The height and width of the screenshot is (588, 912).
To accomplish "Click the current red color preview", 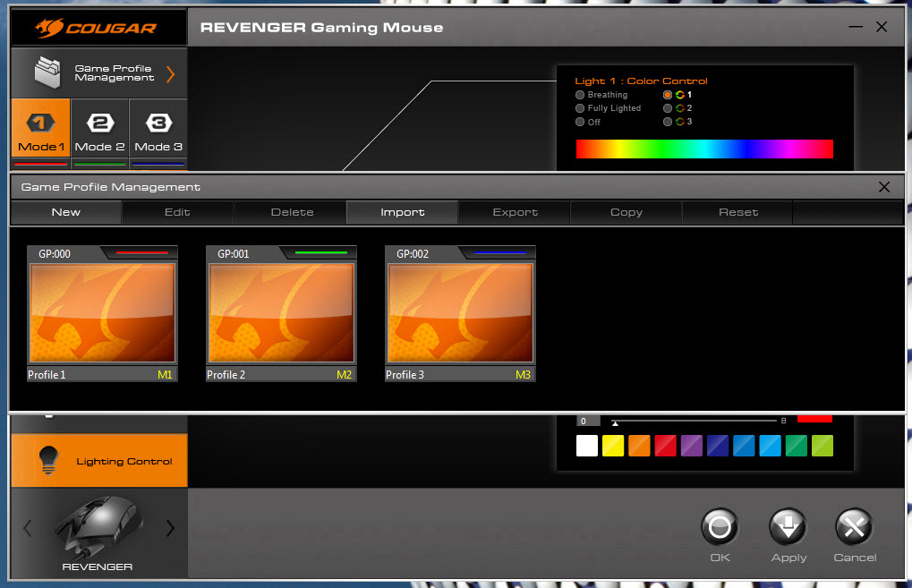I will coord(814,419).
